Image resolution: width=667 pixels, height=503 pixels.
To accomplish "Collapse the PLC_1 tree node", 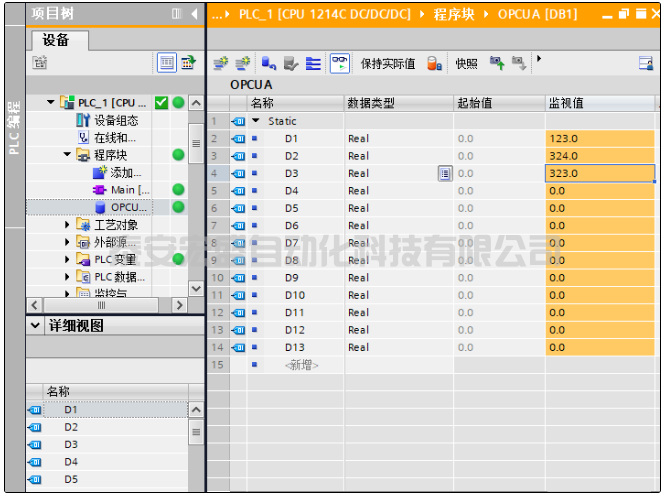I will [x=52, y=103].
